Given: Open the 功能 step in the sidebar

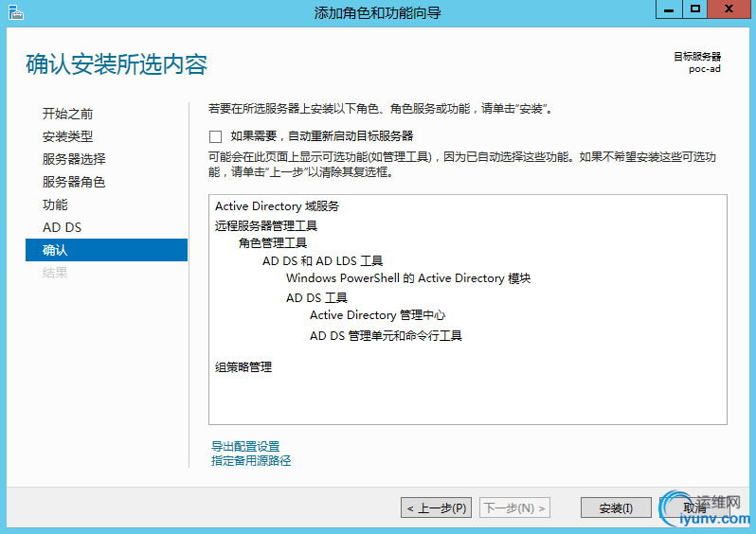Looking at the screenshot, I should 55,205.
